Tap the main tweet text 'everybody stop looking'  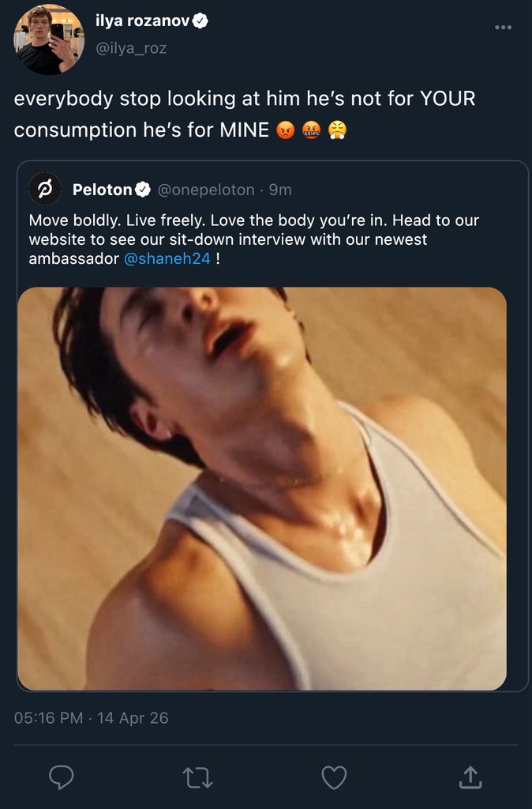245,114
